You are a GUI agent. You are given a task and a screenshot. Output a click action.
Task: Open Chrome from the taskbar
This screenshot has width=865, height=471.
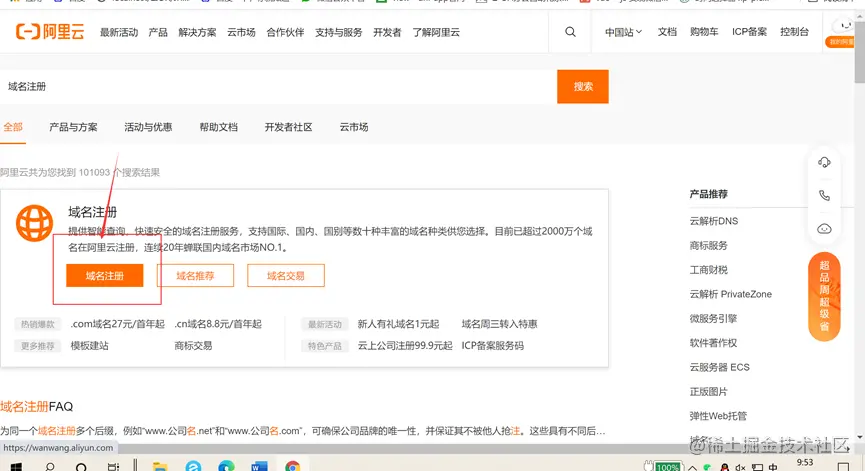(292, 467)
